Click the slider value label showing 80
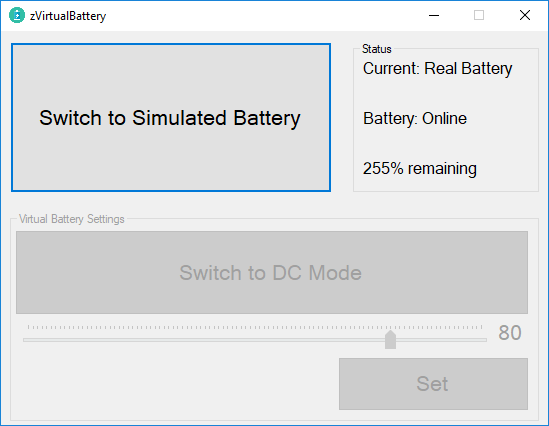 pyautogui.click(x=510, y=333)
